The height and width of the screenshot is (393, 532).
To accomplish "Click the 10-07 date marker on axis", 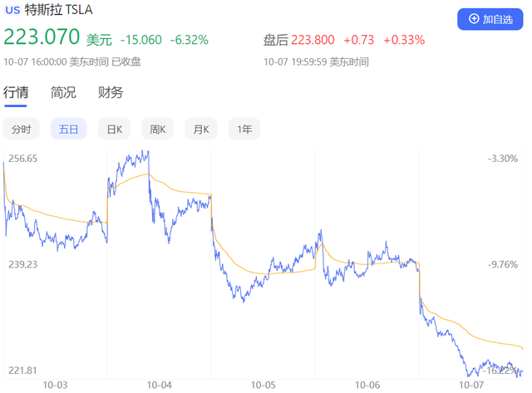I will [472, 385].
